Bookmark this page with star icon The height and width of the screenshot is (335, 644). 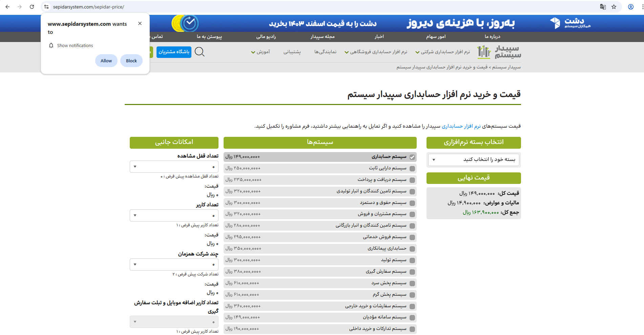[614, 7]
